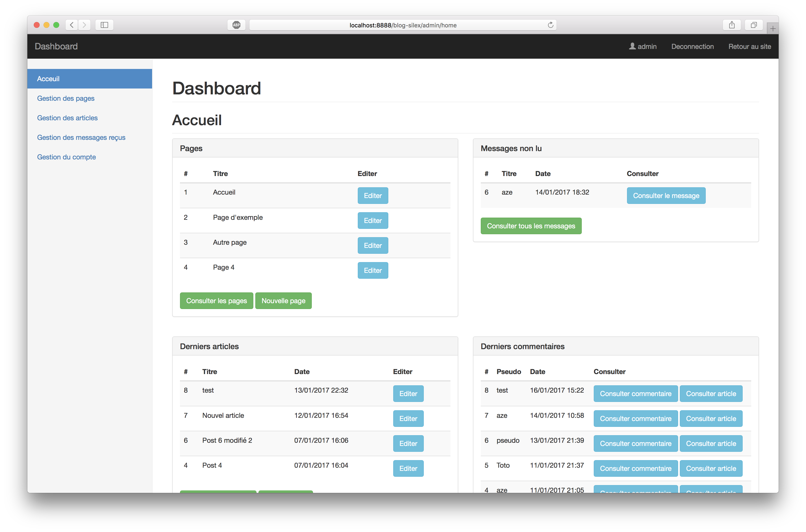Select Gestion des articles in the sidebar
This screenshot has width=806, height=532.
coord(67,118)
